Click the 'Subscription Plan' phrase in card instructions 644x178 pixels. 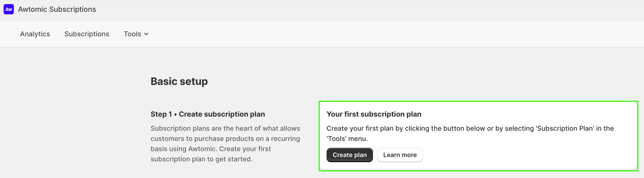565,128
